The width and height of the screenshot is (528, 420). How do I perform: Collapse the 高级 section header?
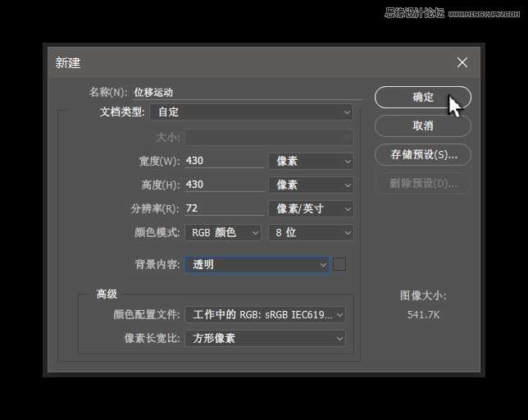tap(107, 294)
